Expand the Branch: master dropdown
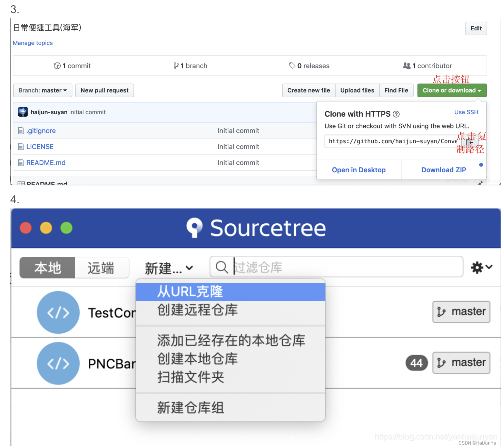The width and height of the screenshot is (501, 448). click(x=43, y=90)
